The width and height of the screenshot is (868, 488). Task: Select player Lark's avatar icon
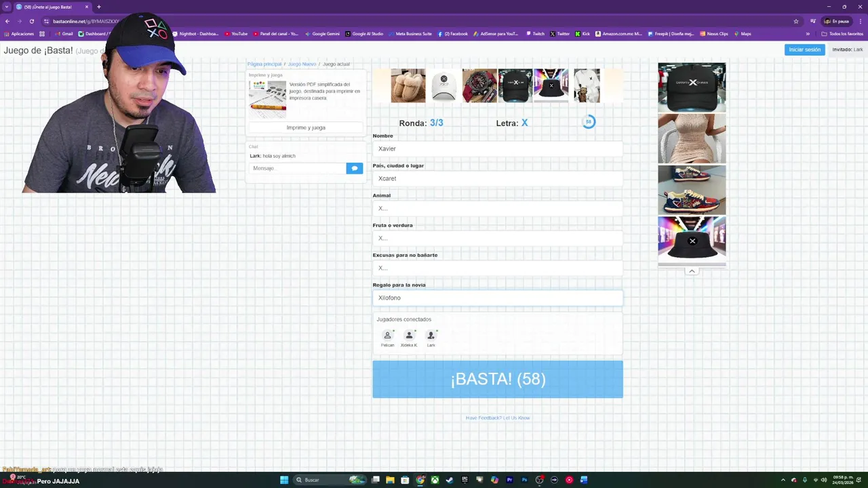pyautogui.click(x=431, y=335)
